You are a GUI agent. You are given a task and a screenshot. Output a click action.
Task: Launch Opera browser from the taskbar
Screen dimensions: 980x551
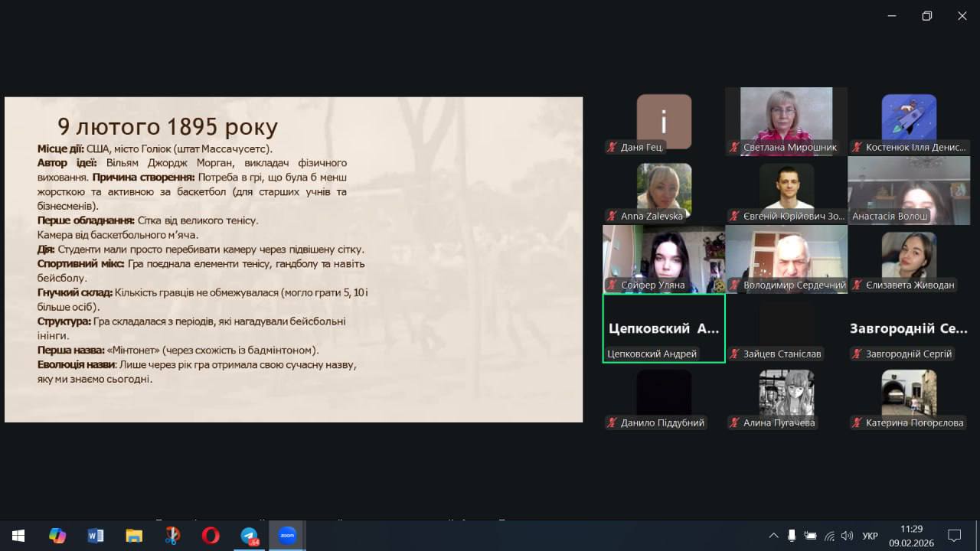click(211, 536)
